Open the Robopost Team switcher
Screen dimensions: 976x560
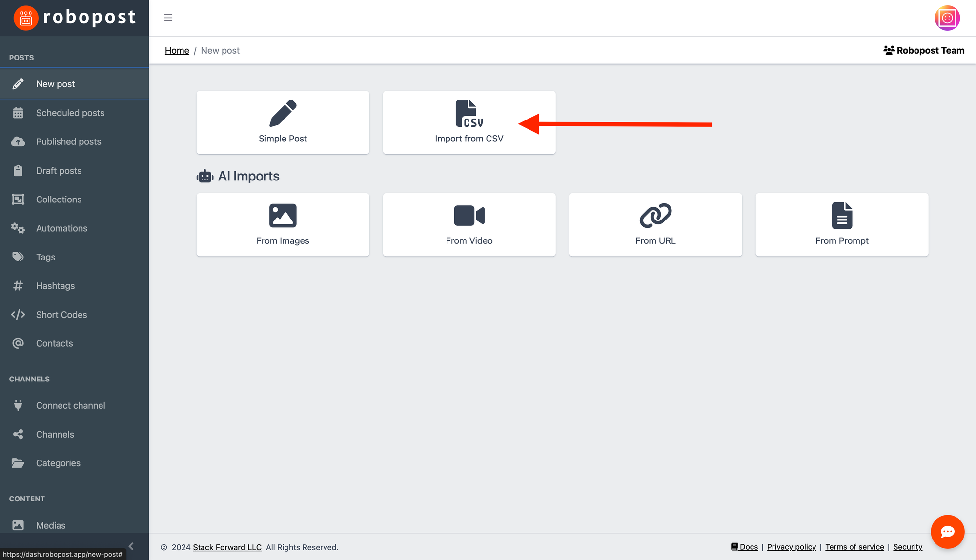point(924,50)
